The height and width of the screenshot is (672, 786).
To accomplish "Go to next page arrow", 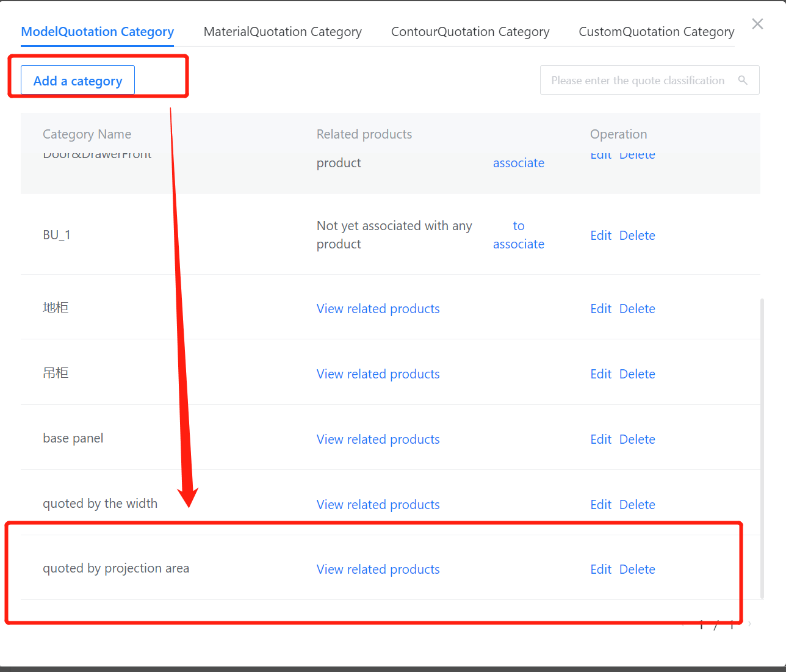I will click(749, 624).
